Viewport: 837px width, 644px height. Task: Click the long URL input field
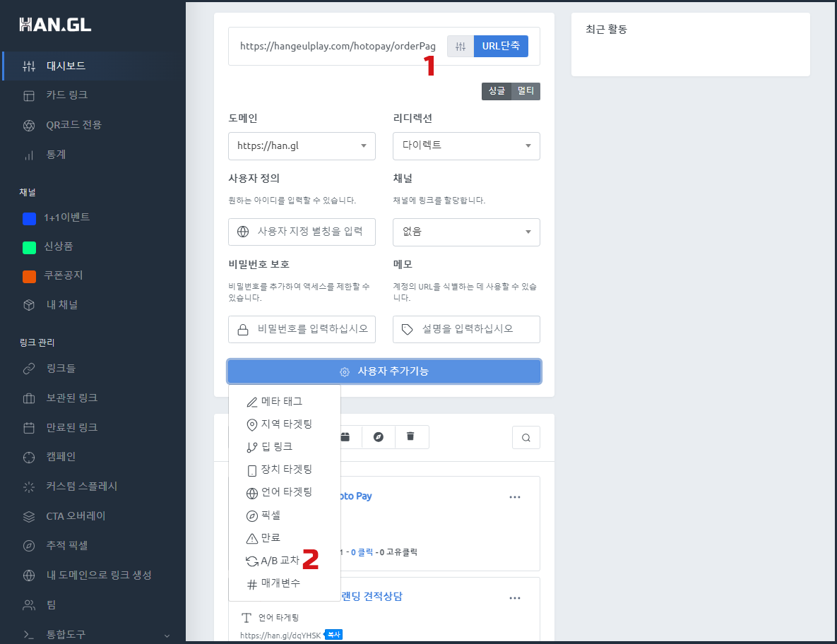[x=338, y=47]
